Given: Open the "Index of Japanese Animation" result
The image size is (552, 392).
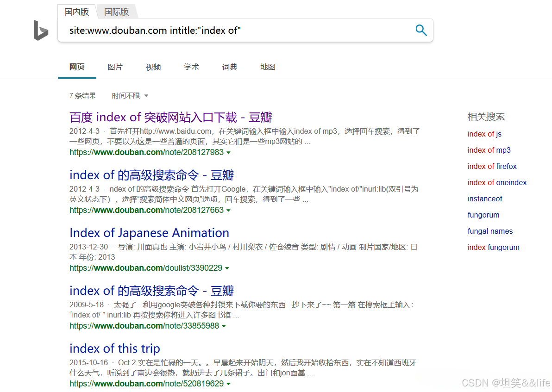Looking at the screenshot, I should [x=149, y=233].
